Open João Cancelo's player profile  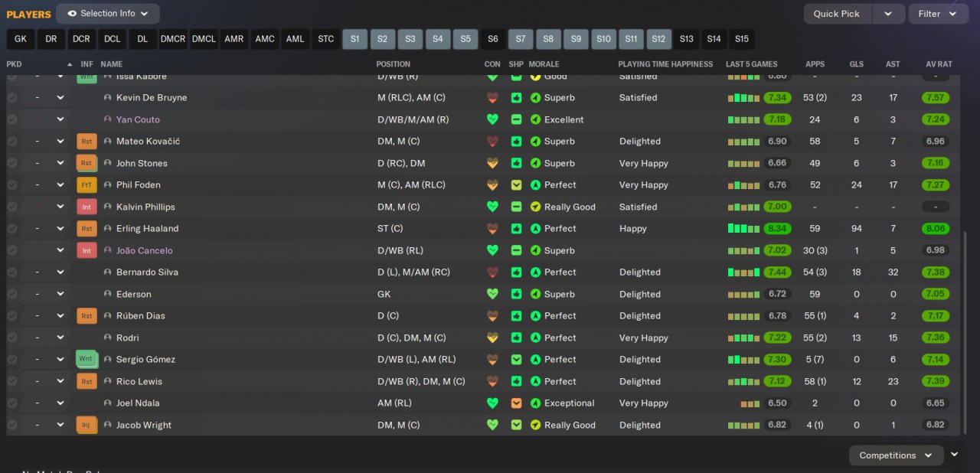(144, 250)
